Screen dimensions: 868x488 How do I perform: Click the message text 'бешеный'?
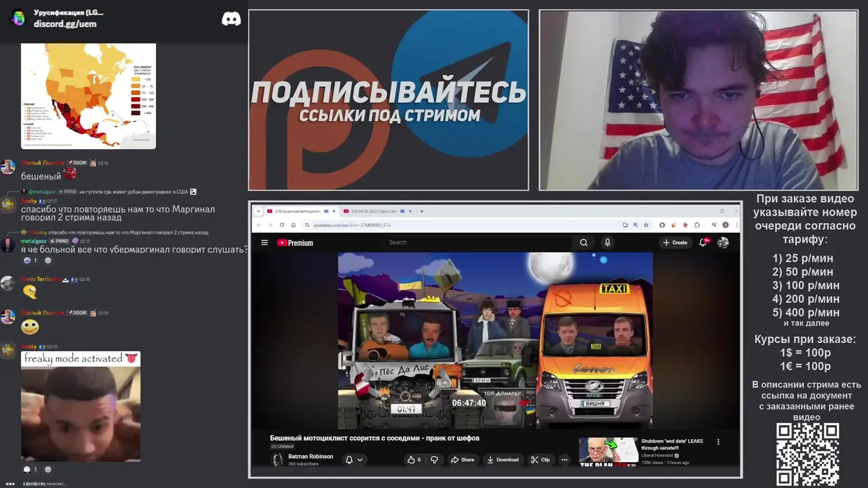(41, 176)
